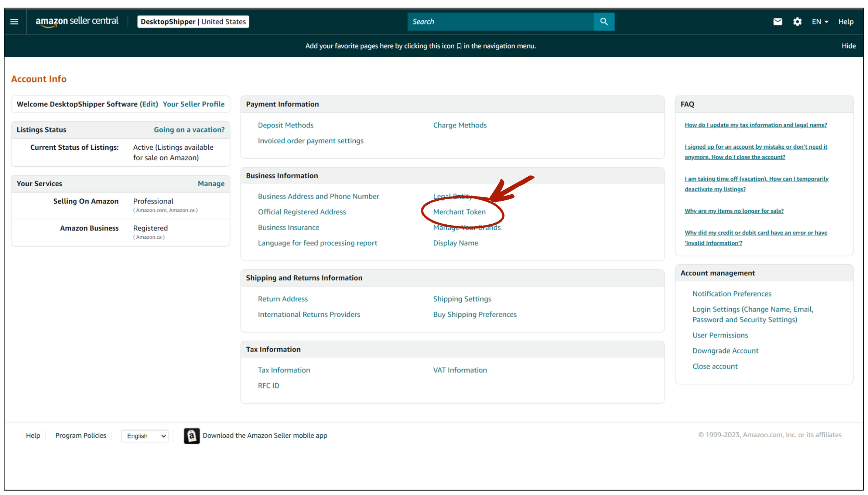Click Help in the footer
The image size is (868, 495).
click(x=33, y=435)
